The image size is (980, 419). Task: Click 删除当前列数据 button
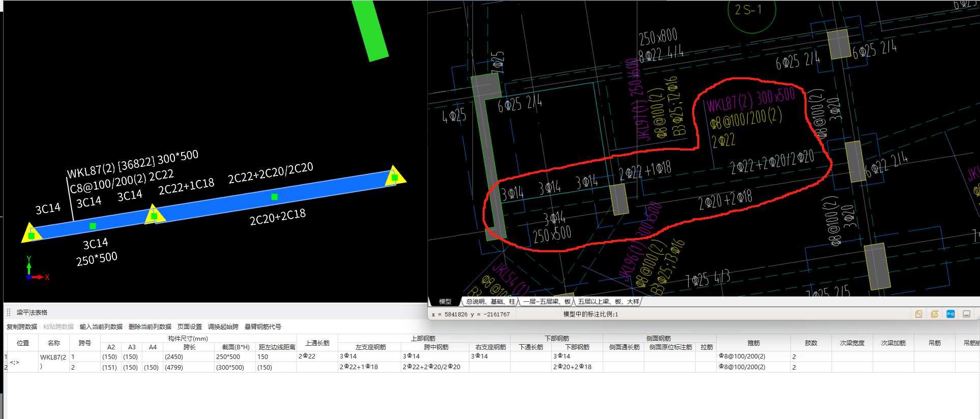150,326
